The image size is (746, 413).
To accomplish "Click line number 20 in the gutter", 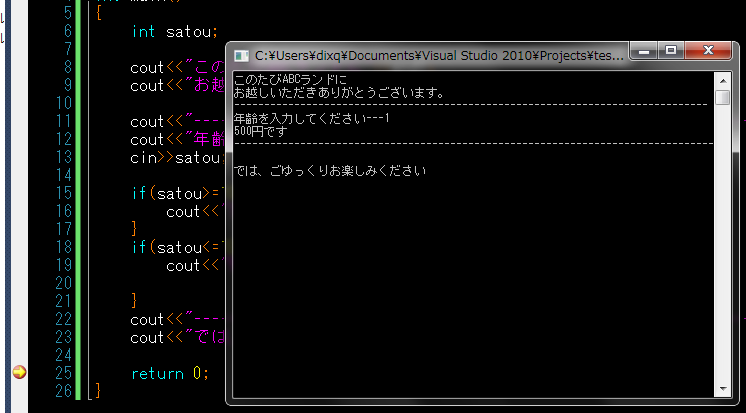I will [63, 283].
